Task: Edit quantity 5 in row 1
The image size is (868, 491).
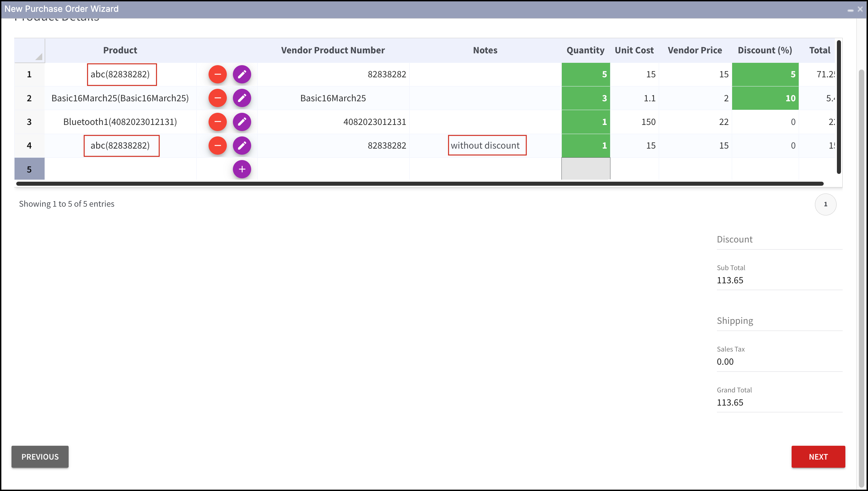Action: 586,74
